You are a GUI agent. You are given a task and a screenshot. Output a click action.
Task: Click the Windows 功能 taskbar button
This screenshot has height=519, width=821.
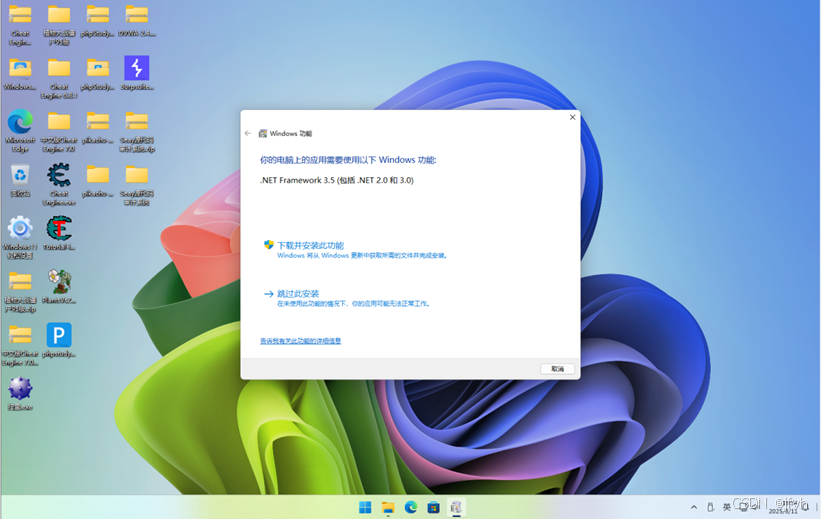[456, 507]
